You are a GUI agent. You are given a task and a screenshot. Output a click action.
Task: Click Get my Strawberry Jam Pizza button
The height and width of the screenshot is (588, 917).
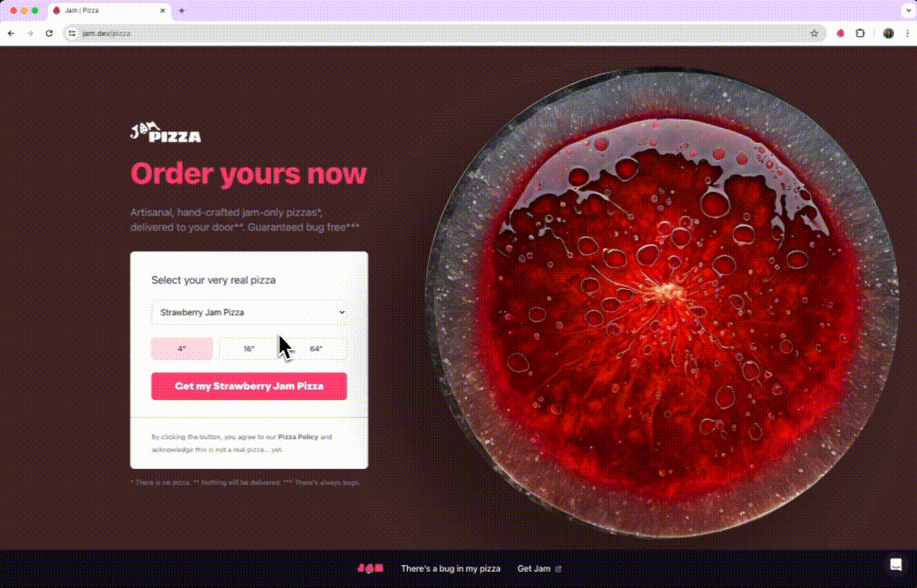click(x=249, y=386)
